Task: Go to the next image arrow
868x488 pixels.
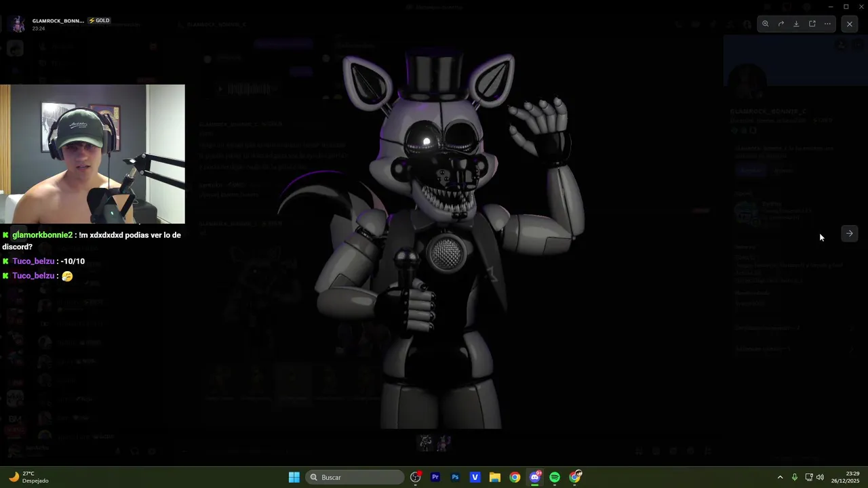Action: pyautogui.click(x=849, y=233)
